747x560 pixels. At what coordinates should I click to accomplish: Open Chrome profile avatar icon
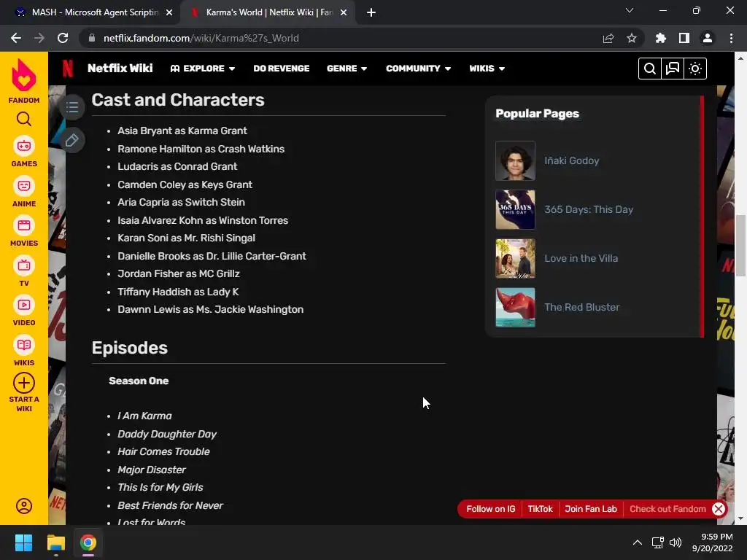point(707,38)
